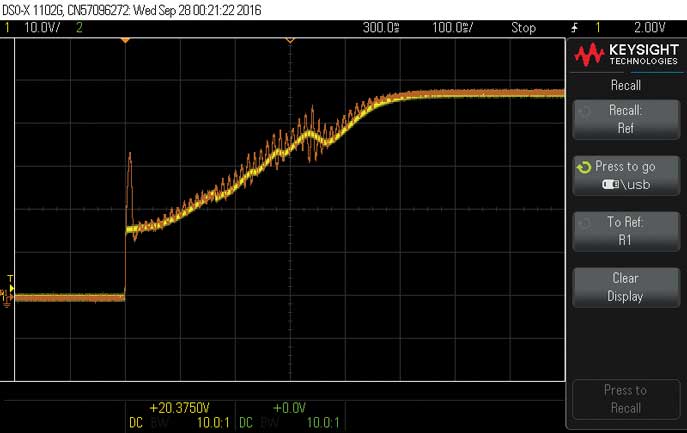
Task: Toggle the Stop run status indicator
Action: pyautogui.click(x=523, y=27)
